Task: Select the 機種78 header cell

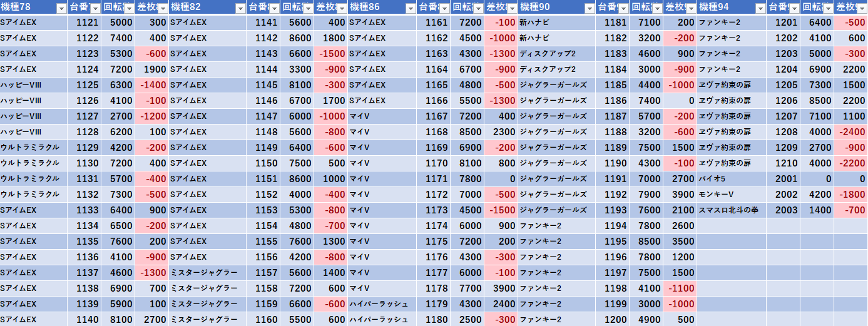Action: click(34, 8)
